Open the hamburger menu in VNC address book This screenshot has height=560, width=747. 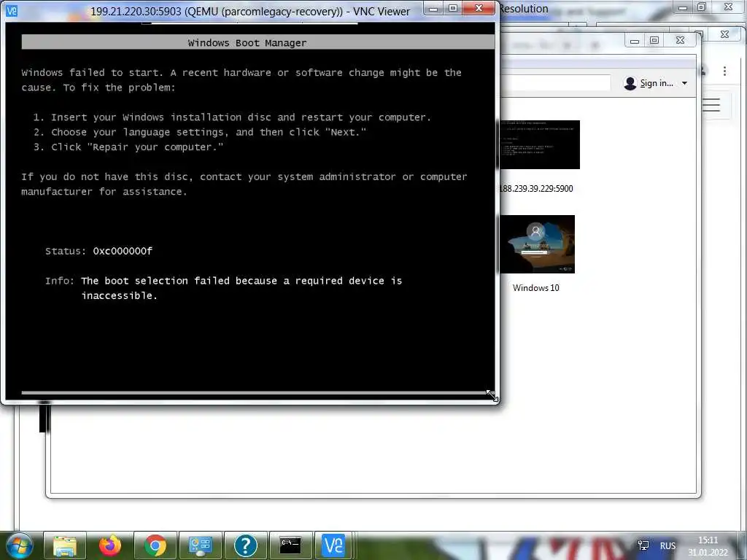pos(711,105)
